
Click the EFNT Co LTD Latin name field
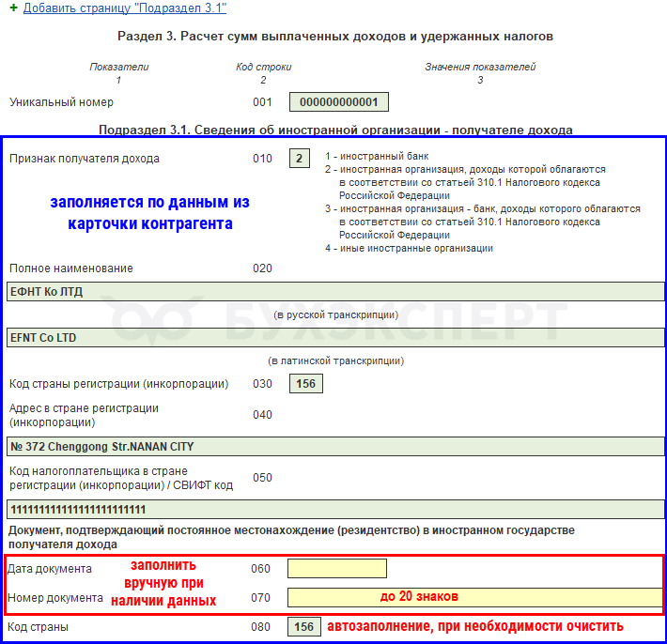pyautogui.click(x=335, y=338)
